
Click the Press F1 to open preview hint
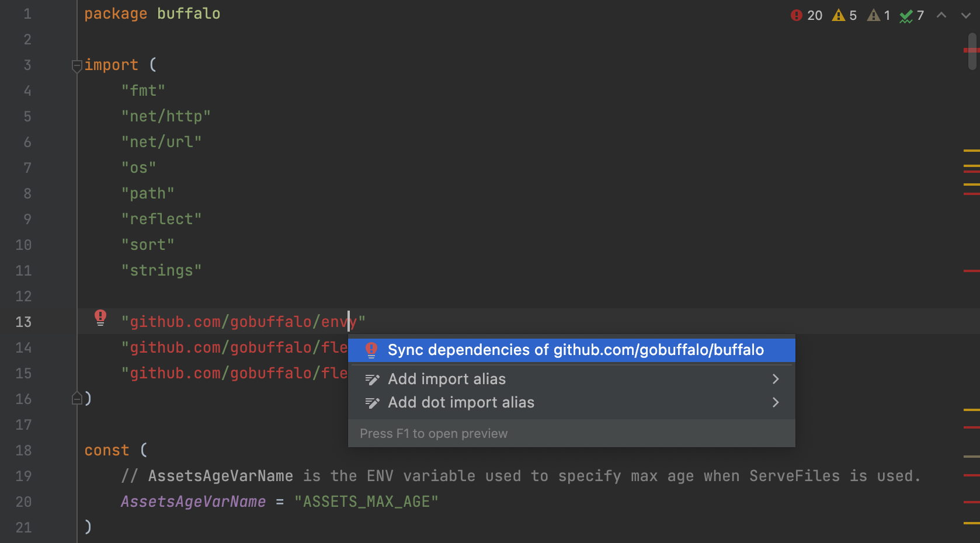click(x=433, y=434)
